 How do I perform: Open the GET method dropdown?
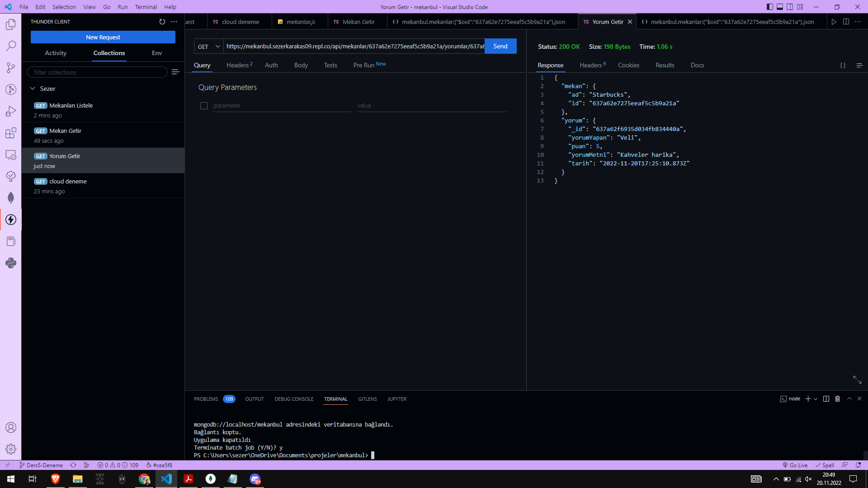(209, 47)
